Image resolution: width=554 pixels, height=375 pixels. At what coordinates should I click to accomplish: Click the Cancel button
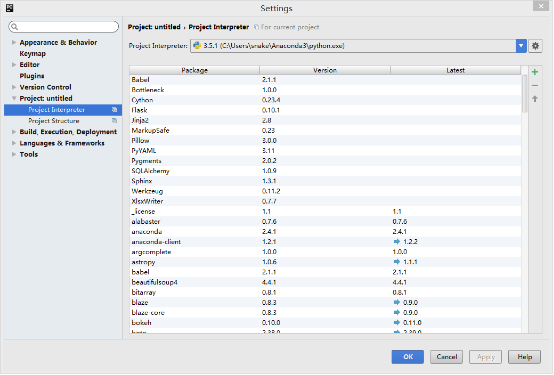pos(447,357)
